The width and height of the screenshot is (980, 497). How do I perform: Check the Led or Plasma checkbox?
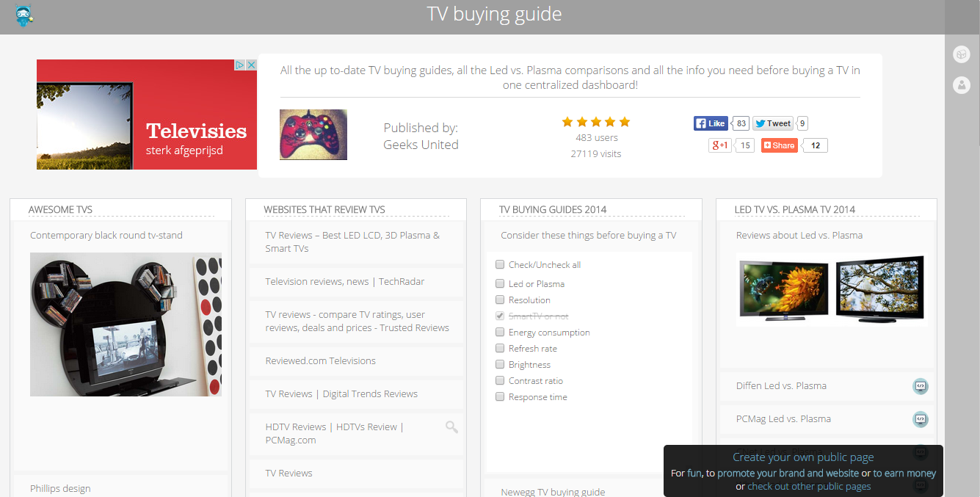click(x=500, y=284)
